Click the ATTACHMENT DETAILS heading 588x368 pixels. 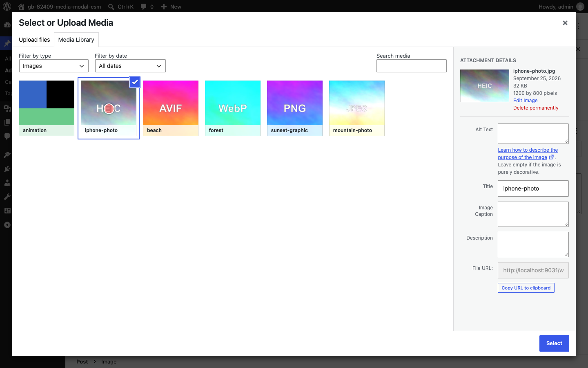click(x=488, y=61)
